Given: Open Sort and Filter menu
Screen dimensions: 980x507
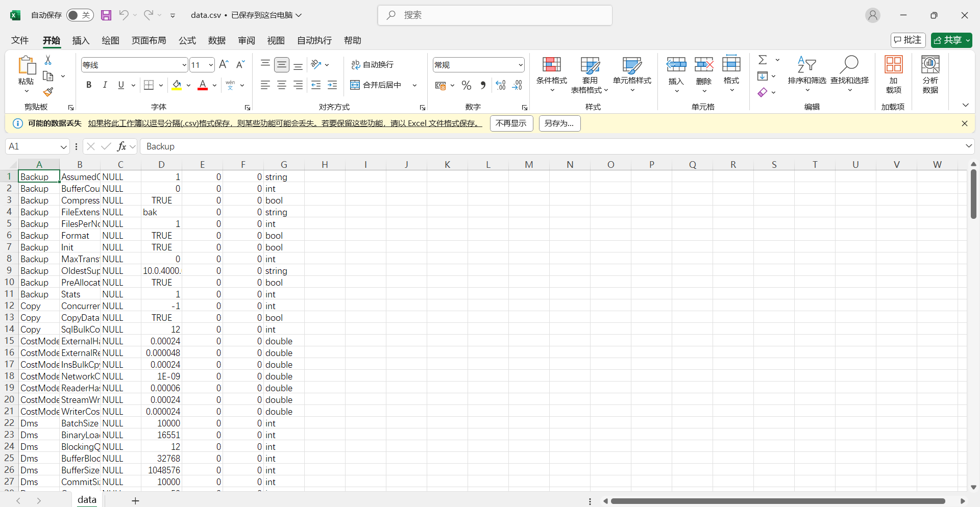Looking at the screenshot, I should pyautogui.click(x=807, y=74).
